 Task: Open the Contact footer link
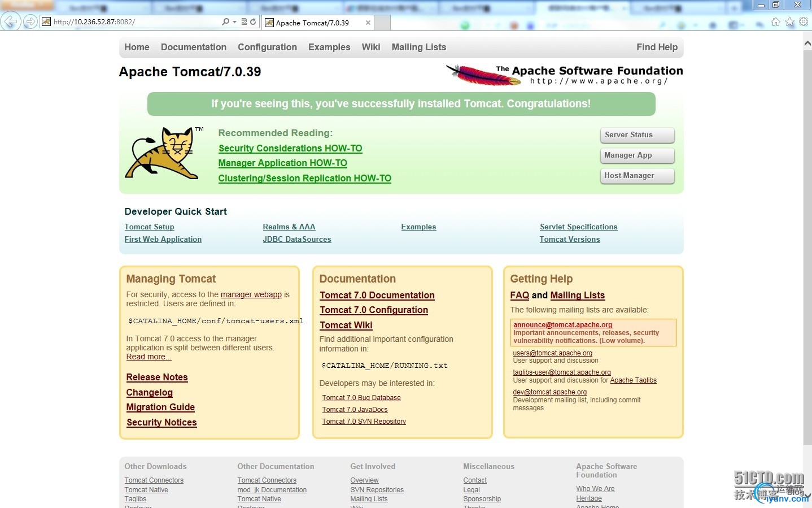pos(475,480)
